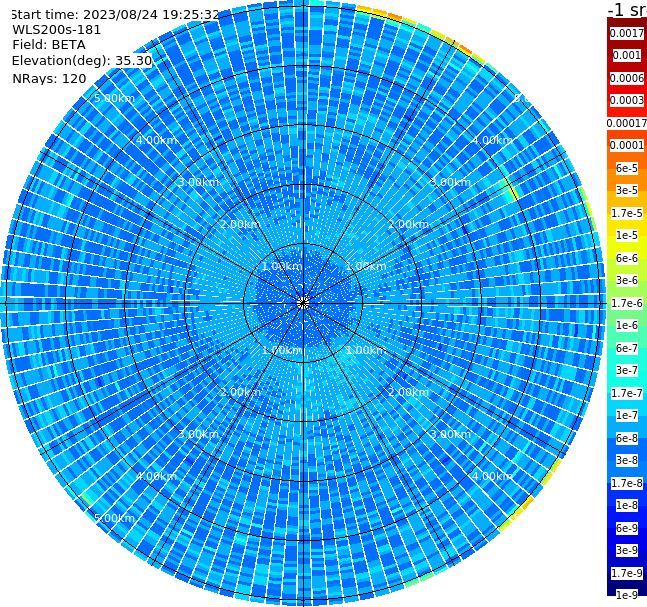
Task: Click the Start time 2023/08/24 19:25:32 text
Action: 115,14
